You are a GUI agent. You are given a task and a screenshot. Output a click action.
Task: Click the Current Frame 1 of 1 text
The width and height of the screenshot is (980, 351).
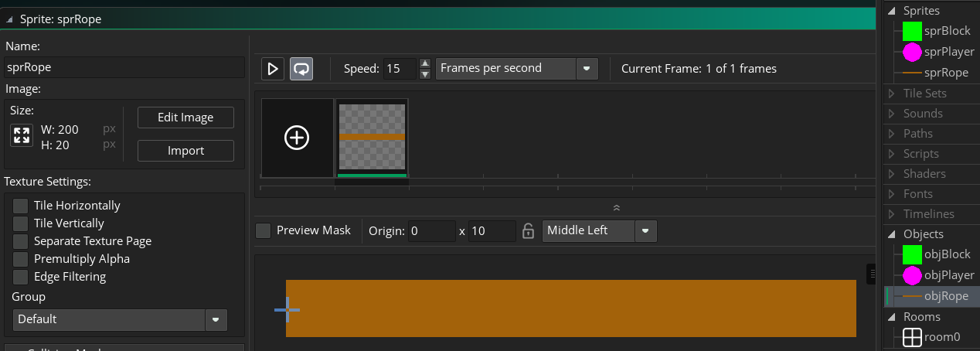click(699, 69)
